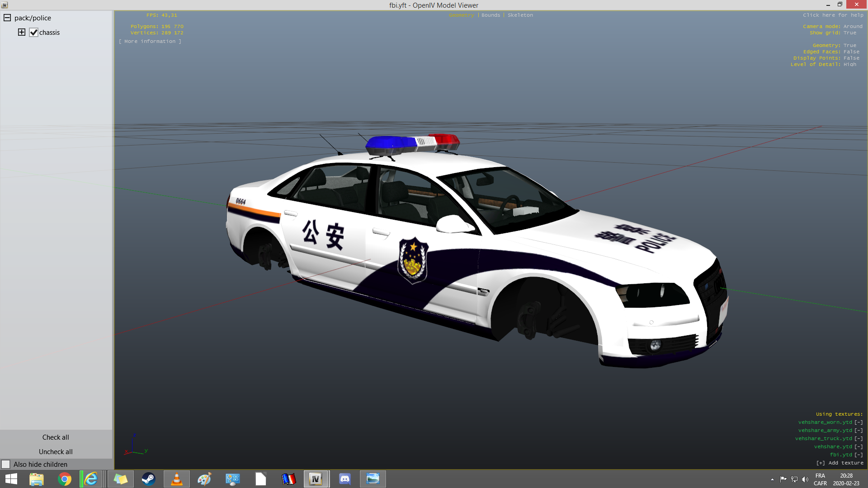This screenshot has height=488, width=868.
Task: Click the Check all button
Action: [x=56, y=437]
